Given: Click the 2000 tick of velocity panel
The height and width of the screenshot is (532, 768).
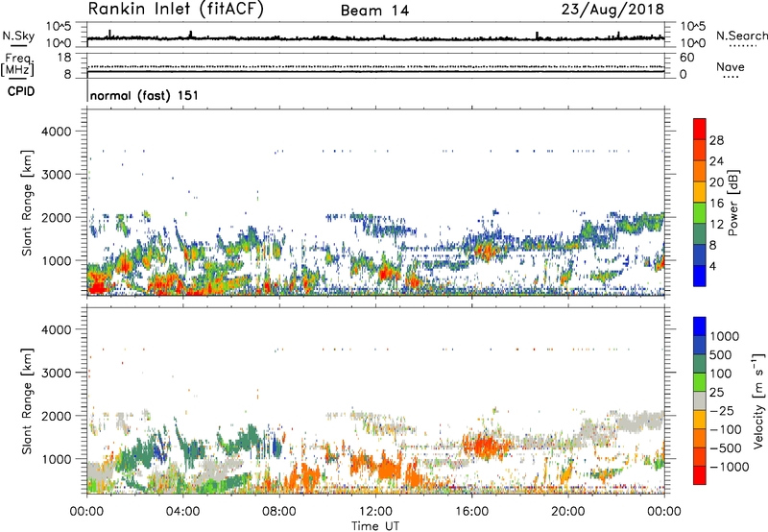Looking at the screenshot, I should click(58, 416).
